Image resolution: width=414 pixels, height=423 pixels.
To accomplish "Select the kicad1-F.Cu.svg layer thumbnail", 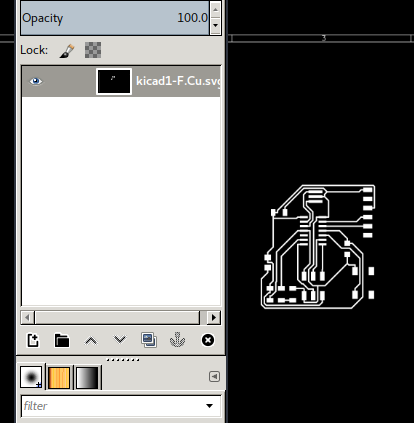I will (x=114, y=82).
